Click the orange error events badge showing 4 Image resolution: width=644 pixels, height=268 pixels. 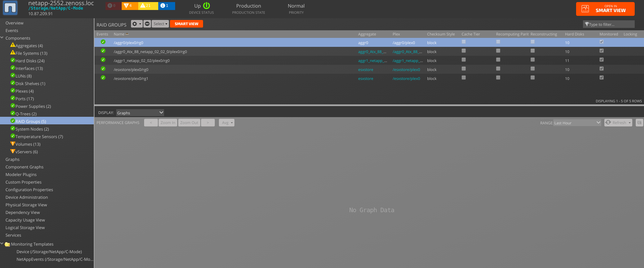pos(130,6)
